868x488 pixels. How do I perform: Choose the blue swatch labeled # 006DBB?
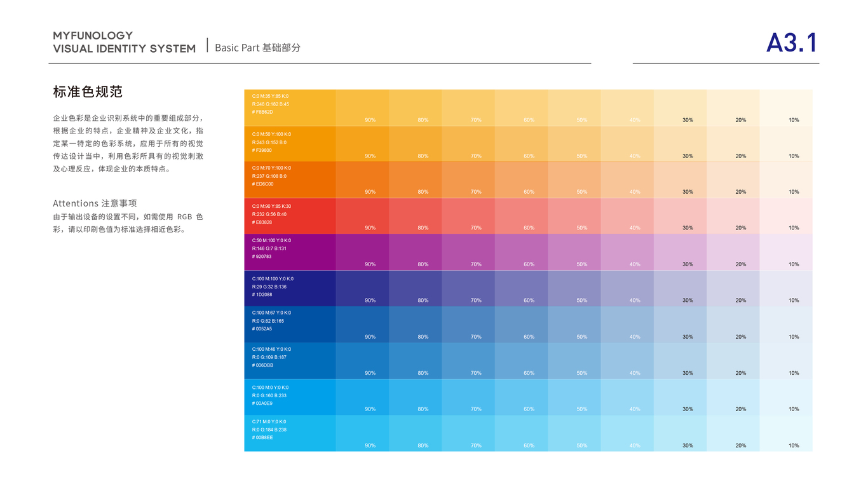tap(290, 361)
